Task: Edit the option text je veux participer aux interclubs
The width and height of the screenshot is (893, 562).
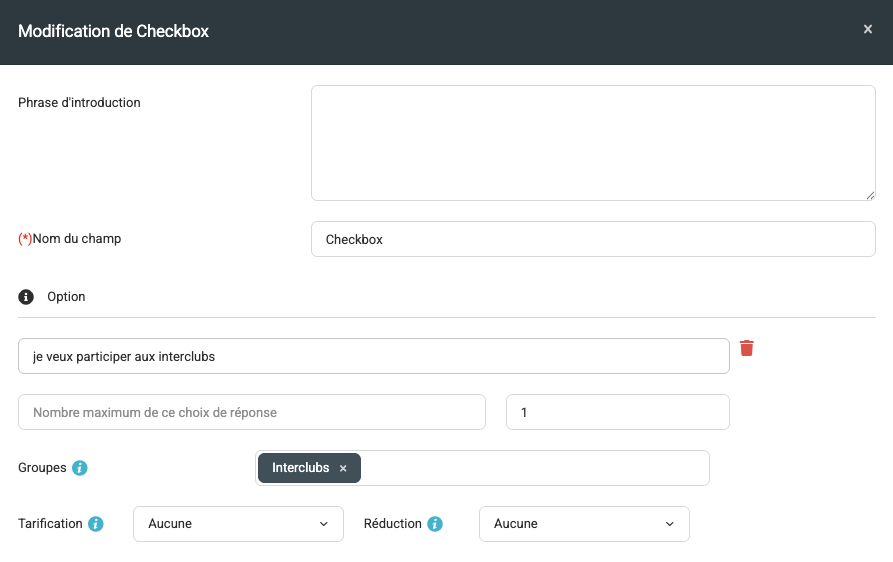Action: [x=374, y=356]
